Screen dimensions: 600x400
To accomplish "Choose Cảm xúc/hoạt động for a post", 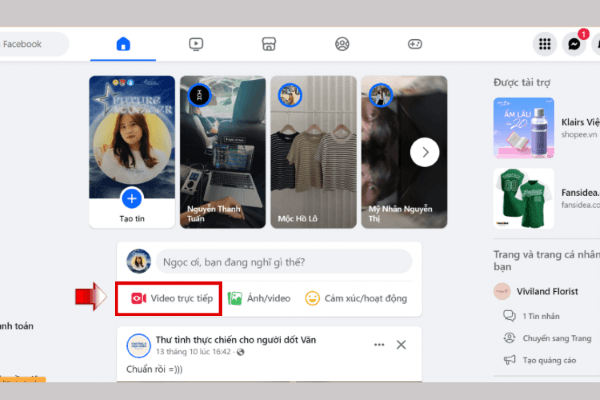I will click(356, 298).
